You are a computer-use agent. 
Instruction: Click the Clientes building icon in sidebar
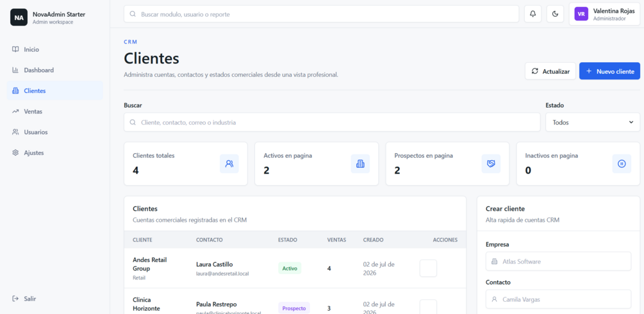coord(15,91)
